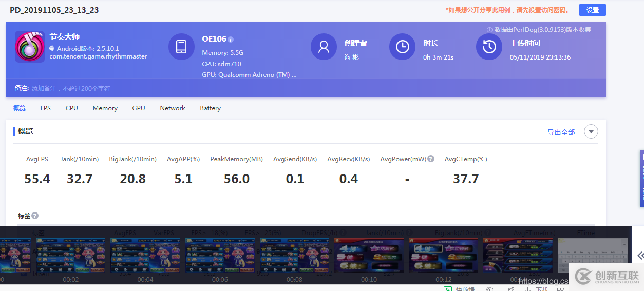Click the 备注 remark input field
644x291 pixels.
point(306,88)
